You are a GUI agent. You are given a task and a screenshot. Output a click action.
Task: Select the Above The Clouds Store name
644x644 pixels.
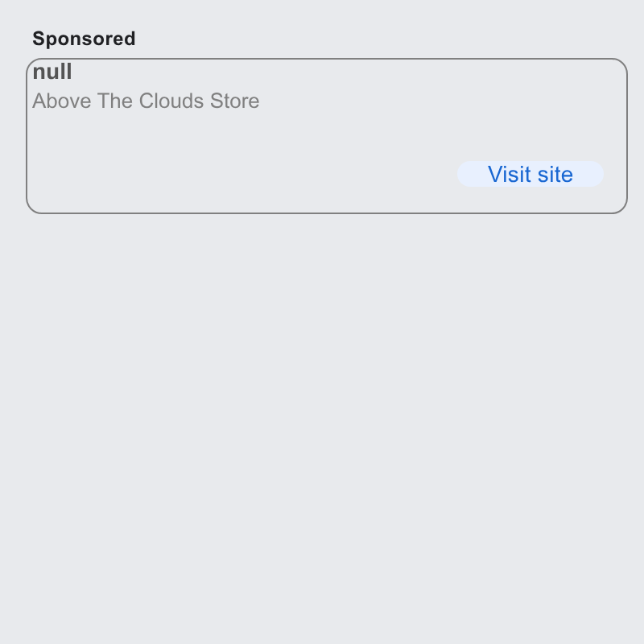point(146,101)
